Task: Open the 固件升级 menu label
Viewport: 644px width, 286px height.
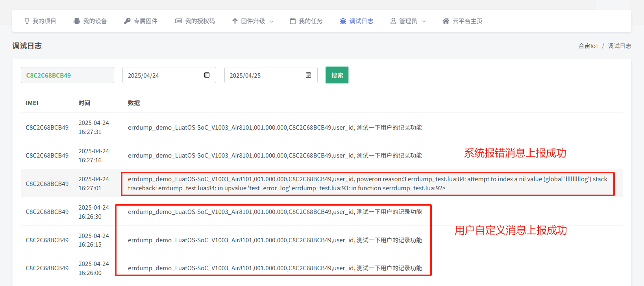Action: [x=253, y=21]
